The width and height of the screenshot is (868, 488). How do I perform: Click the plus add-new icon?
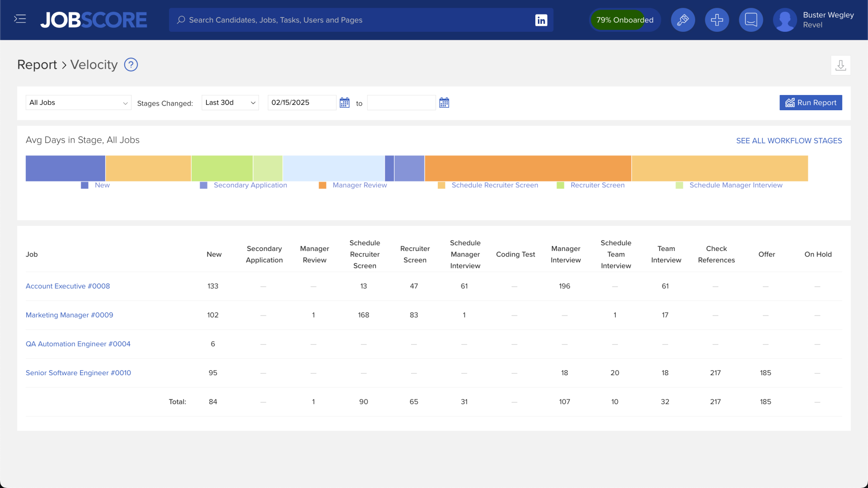[717, 20]
